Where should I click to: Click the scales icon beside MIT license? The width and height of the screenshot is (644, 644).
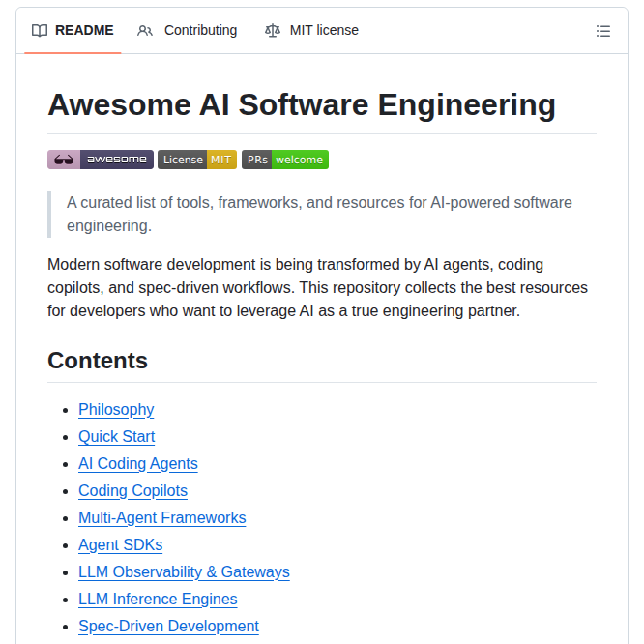(273, 30)
